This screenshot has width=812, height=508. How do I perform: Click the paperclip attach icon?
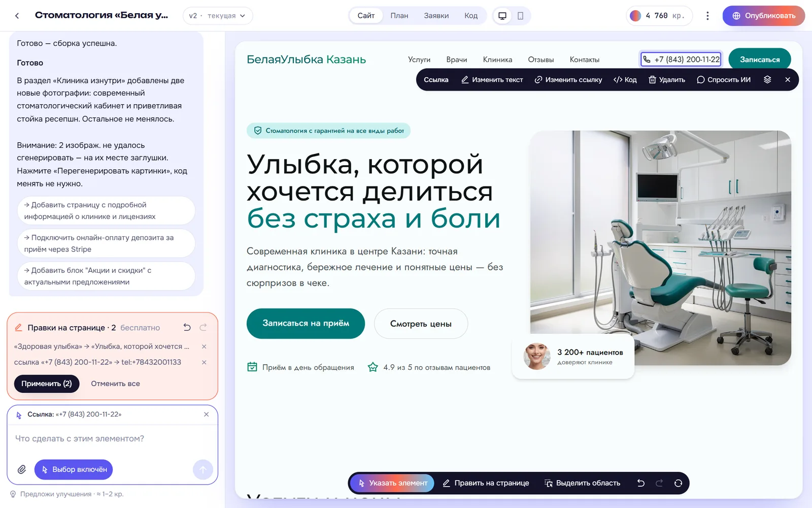[x=22, y=469]
